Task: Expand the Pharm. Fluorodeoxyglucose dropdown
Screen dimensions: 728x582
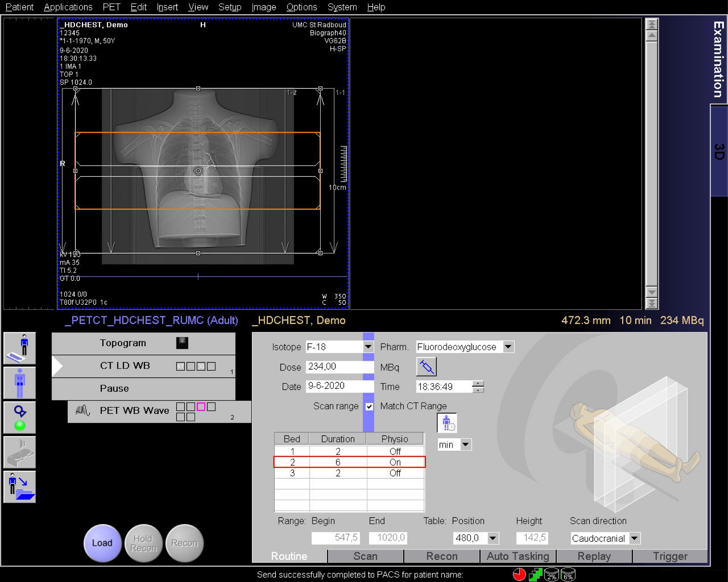Action: click(508, 347)
